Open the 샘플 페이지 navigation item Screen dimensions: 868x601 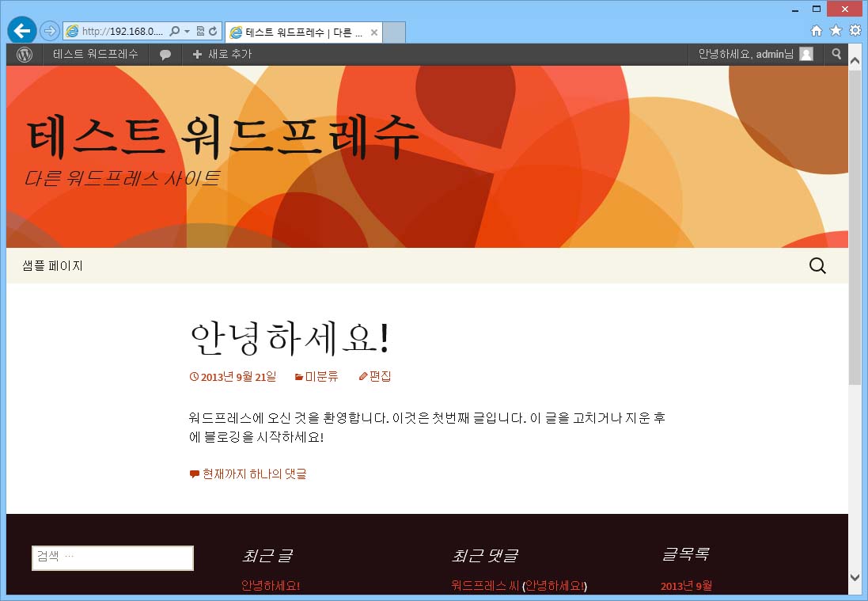pyautogui.click(x=52, y=266)
